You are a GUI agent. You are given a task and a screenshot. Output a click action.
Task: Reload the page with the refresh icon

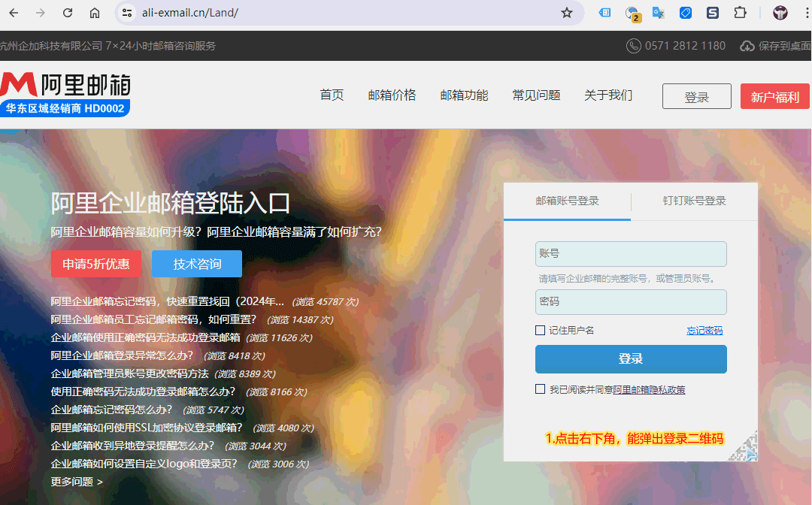[68, 13]
